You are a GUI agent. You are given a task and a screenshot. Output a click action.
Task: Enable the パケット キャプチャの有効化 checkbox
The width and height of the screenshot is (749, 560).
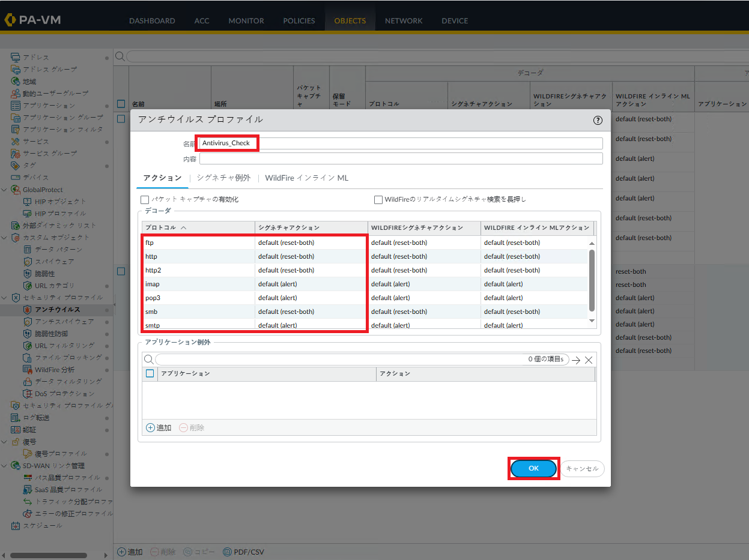point(144,199)
